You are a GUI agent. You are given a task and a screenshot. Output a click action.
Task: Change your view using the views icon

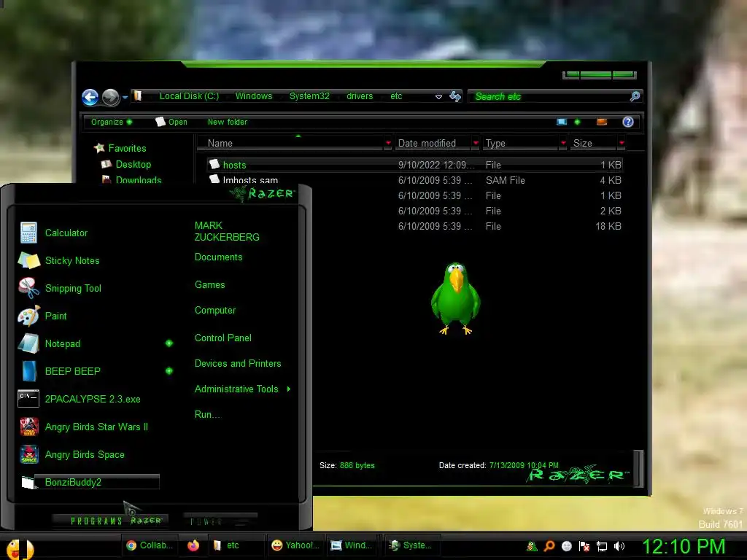tap(562, 122)
